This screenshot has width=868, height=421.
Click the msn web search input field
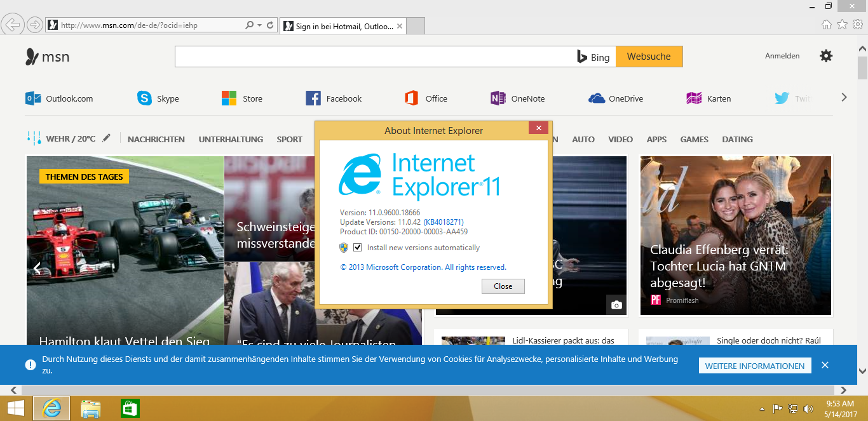coord(374,57)
